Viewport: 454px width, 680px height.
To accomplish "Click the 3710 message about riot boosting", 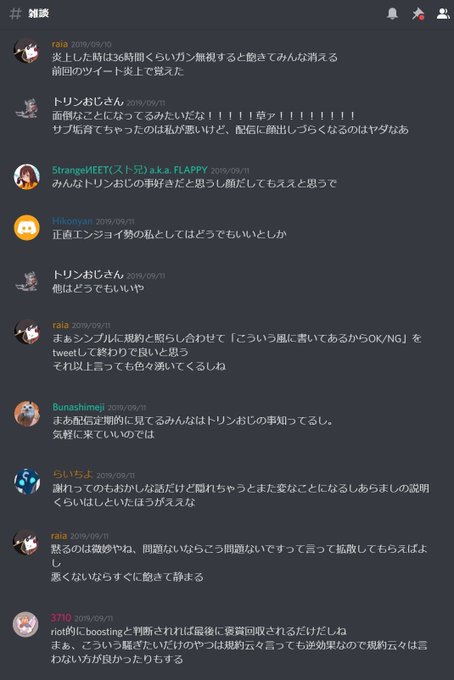I will coord(238,645).
